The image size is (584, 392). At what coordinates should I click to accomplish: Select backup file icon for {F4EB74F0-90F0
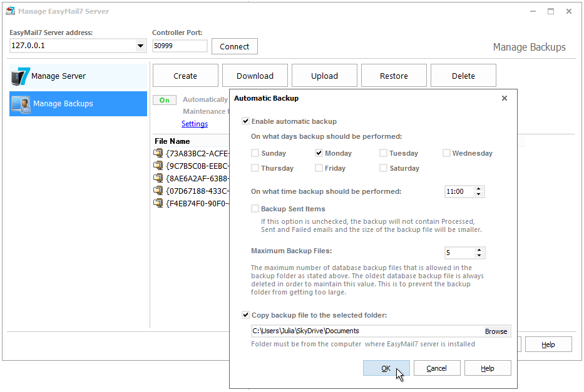(158, 203)
